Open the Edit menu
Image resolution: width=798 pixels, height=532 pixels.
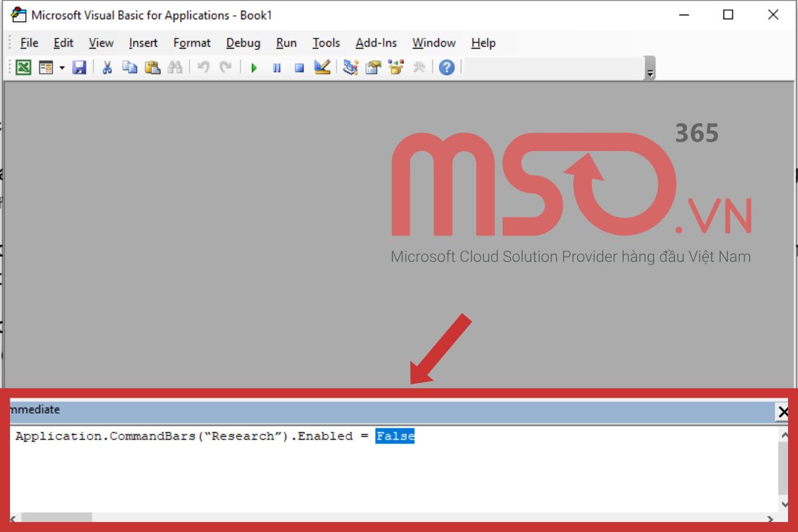click(x=64, y=43)
